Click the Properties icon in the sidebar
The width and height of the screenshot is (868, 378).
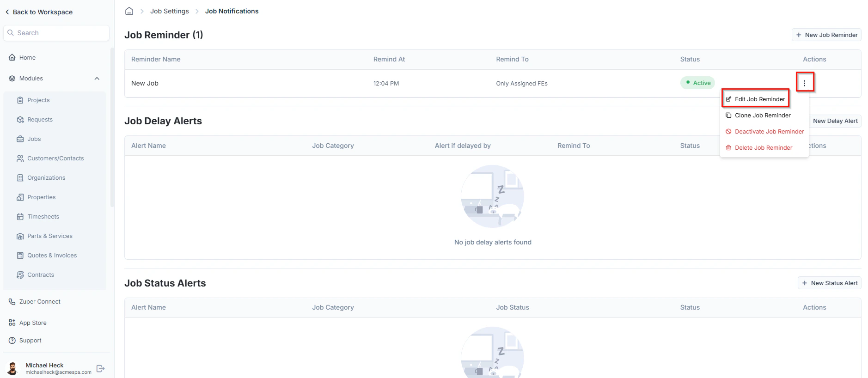click(x=20, y=197)
